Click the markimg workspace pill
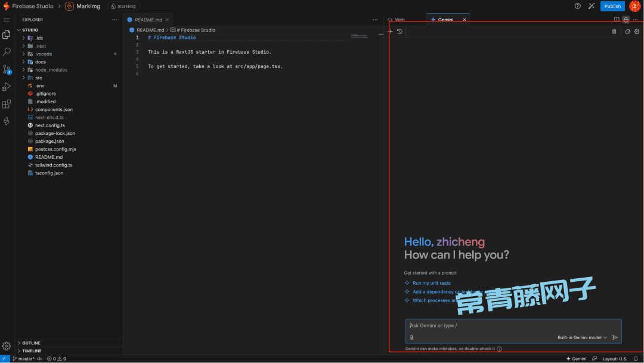The image size is (644, 363). tap(123, 6)
